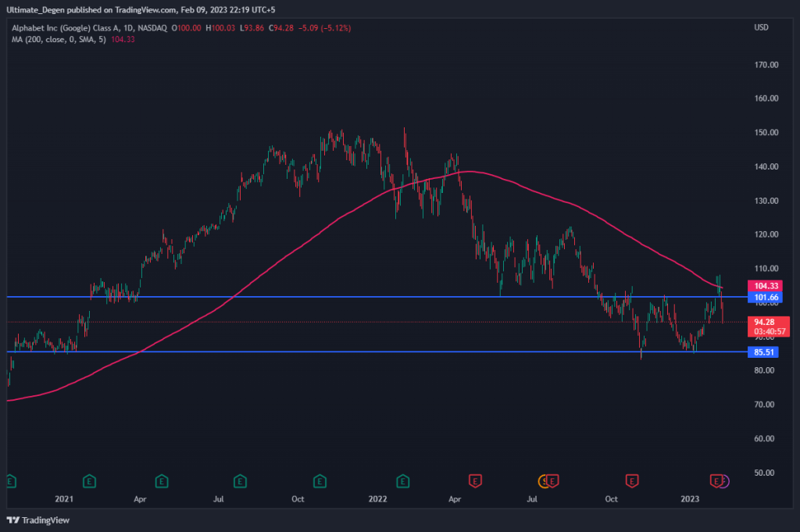
Task: Click the 70.00 price axis label
Action: [764, 405]
